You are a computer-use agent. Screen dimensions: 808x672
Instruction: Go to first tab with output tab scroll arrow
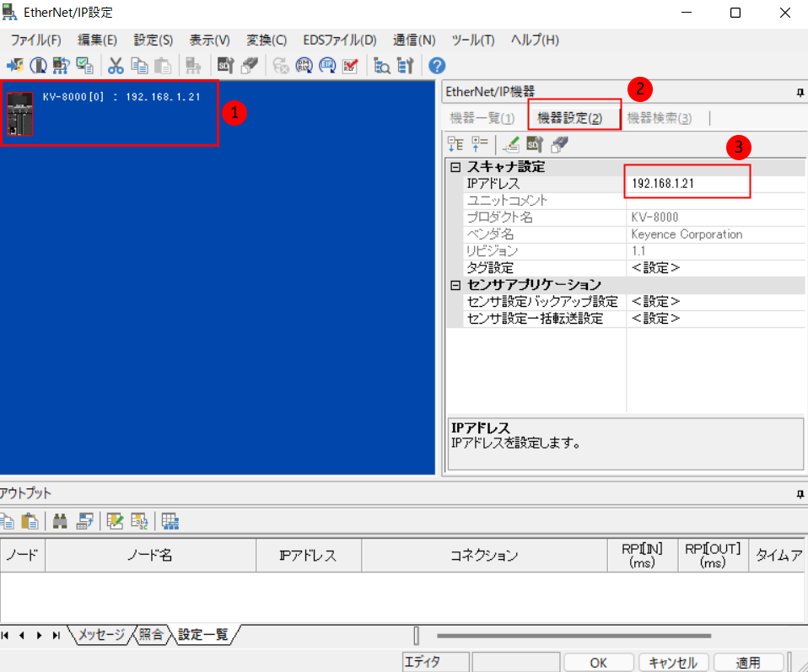[x=5, y=636]
